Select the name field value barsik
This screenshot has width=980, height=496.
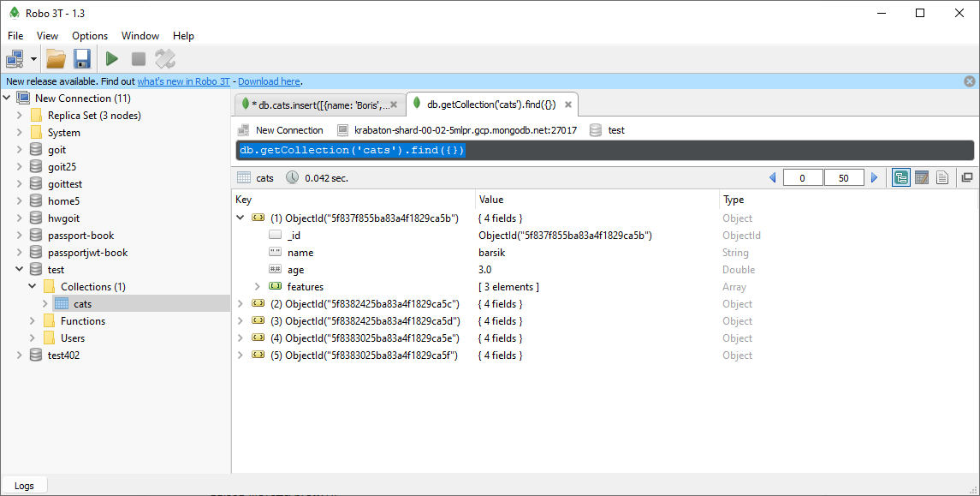[492, 253]
